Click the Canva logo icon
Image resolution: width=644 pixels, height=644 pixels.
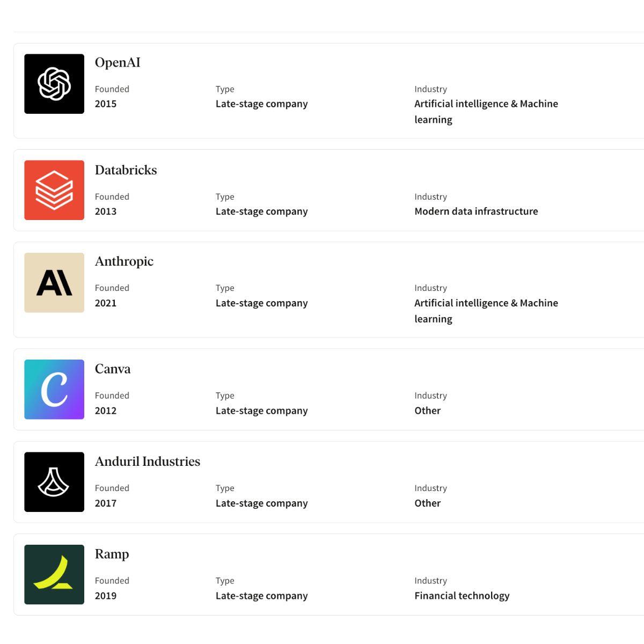coord(54,389)
